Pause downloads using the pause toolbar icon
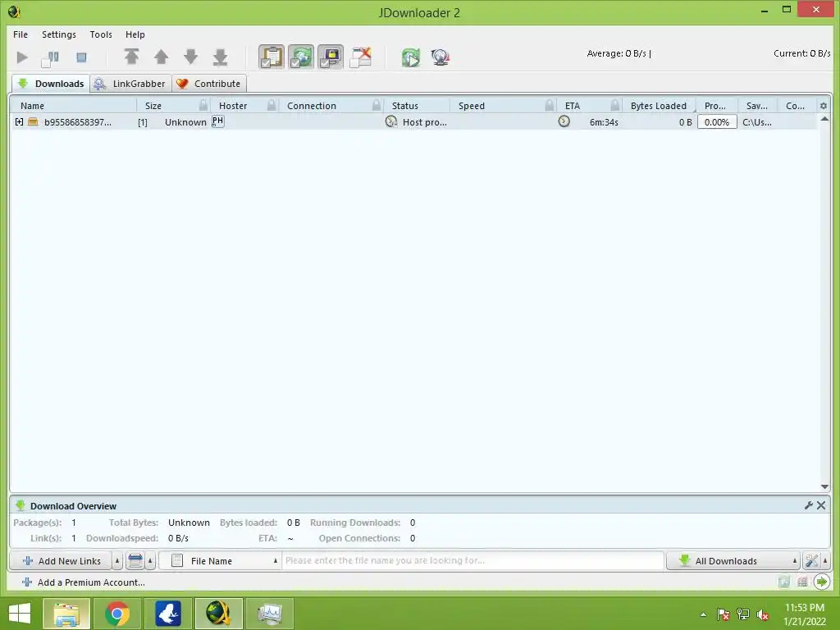This screenshot has height=630, width=840. (50, 58)
